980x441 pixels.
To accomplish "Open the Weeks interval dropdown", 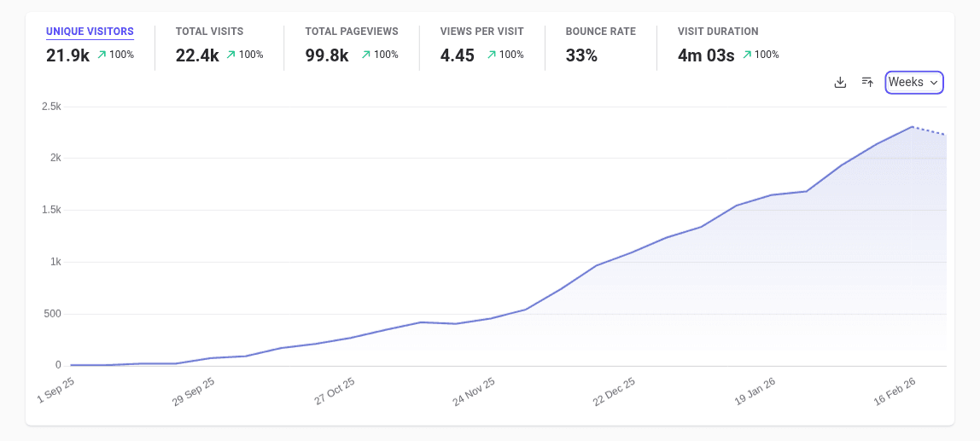I will click(913, 82).
